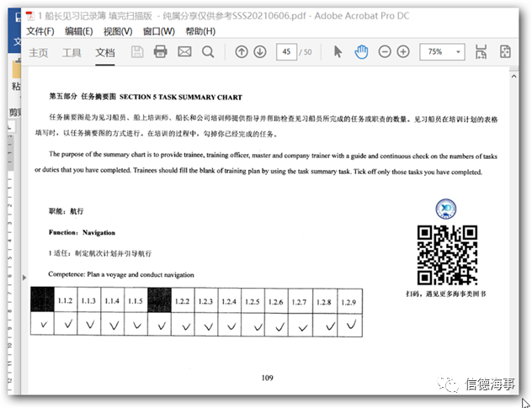Click table cell 1.2.6
Viewport: 532px width, 408px height.
(x=276, y=301)
